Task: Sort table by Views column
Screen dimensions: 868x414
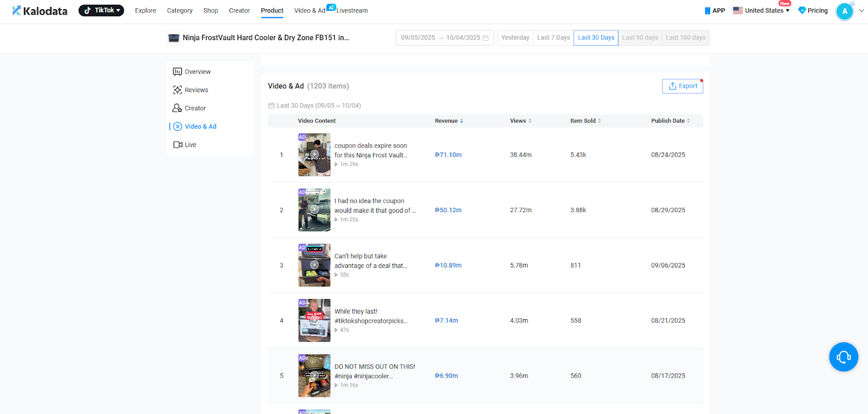Action: pos(520,121)
